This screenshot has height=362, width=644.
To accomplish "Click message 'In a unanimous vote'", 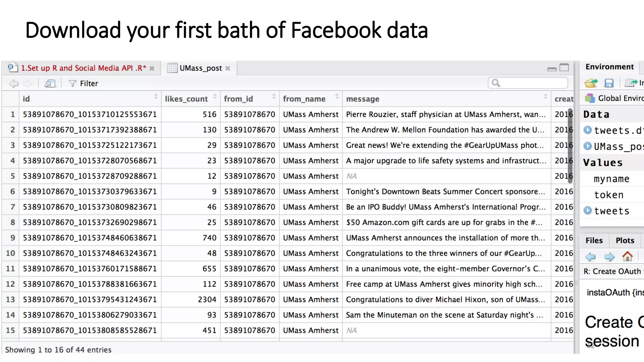I will click(x=447, y=269).
